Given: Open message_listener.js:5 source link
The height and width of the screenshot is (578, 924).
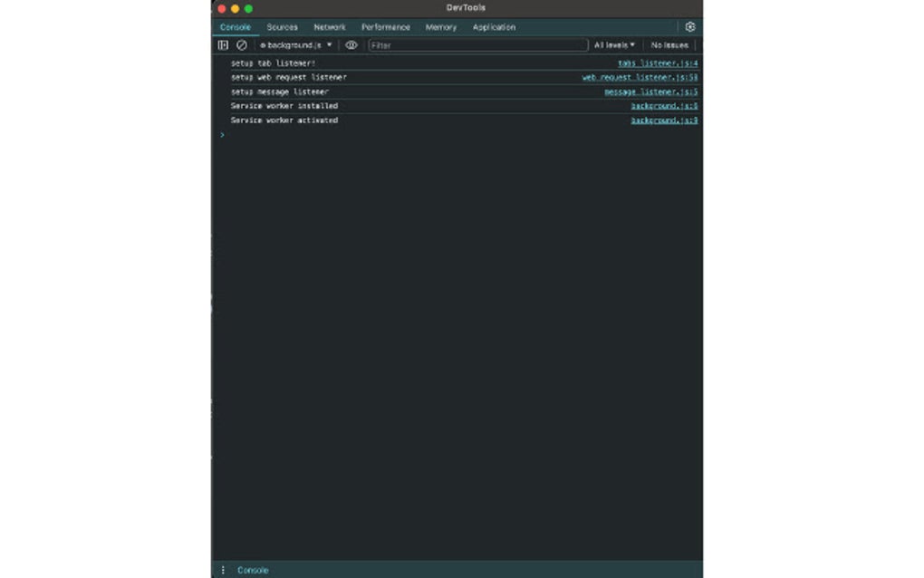Looking at the screenshot, I should tap(652, 92).
